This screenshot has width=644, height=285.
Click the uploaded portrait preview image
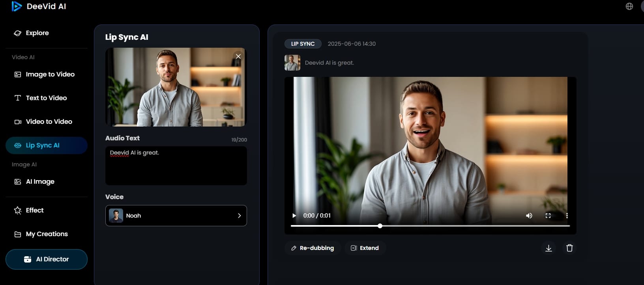[x=176, y=87]
